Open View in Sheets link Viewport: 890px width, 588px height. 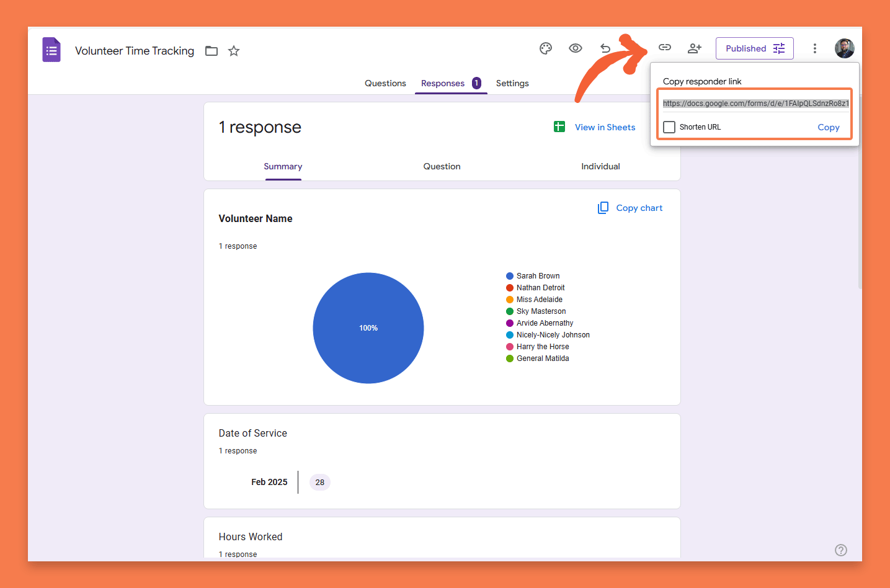click(605, 127)
